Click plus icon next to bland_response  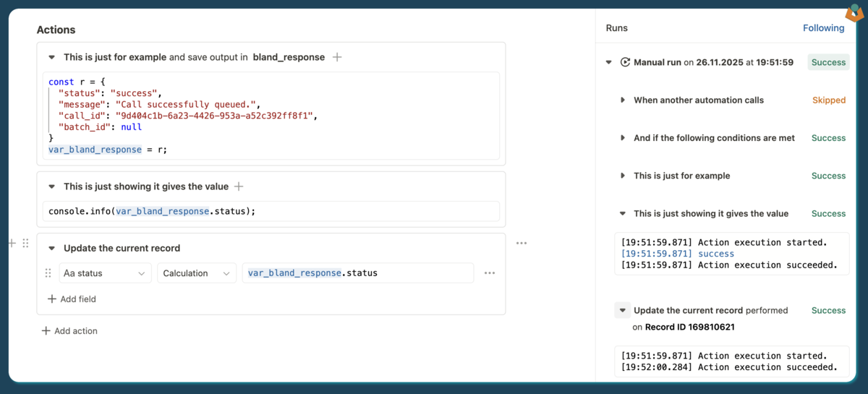coord(337,57)
